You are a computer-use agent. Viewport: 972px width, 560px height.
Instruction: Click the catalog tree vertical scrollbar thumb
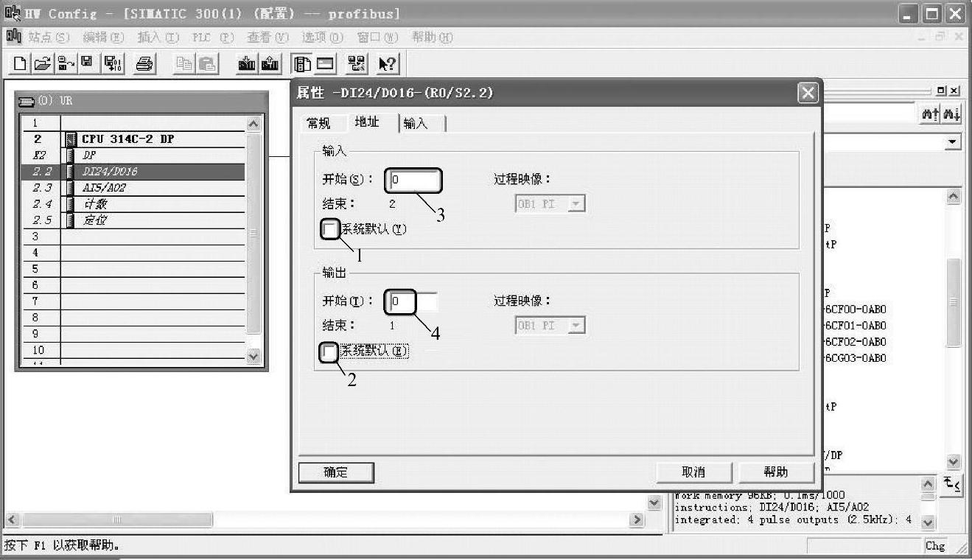(954, 302)
